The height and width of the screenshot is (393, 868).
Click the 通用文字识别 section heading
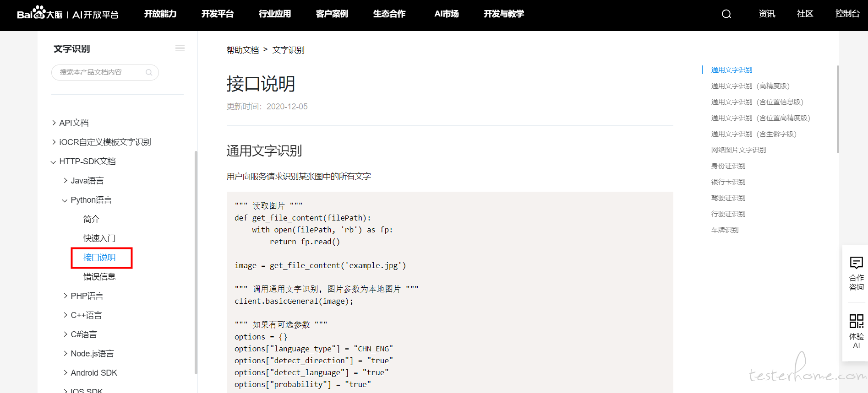tap(264, 151)
